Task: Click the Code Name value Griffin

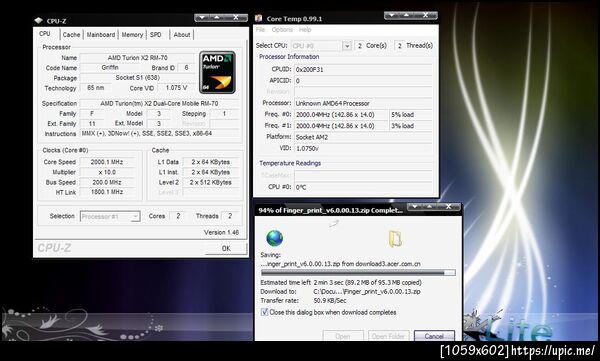Action: point(110,68)
